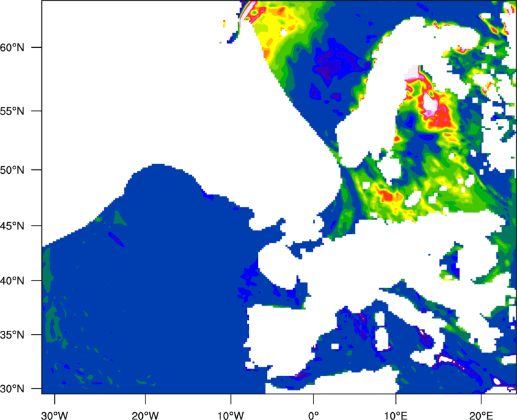
Task: Click the 50°N latitude label
Action: [12, 170]
